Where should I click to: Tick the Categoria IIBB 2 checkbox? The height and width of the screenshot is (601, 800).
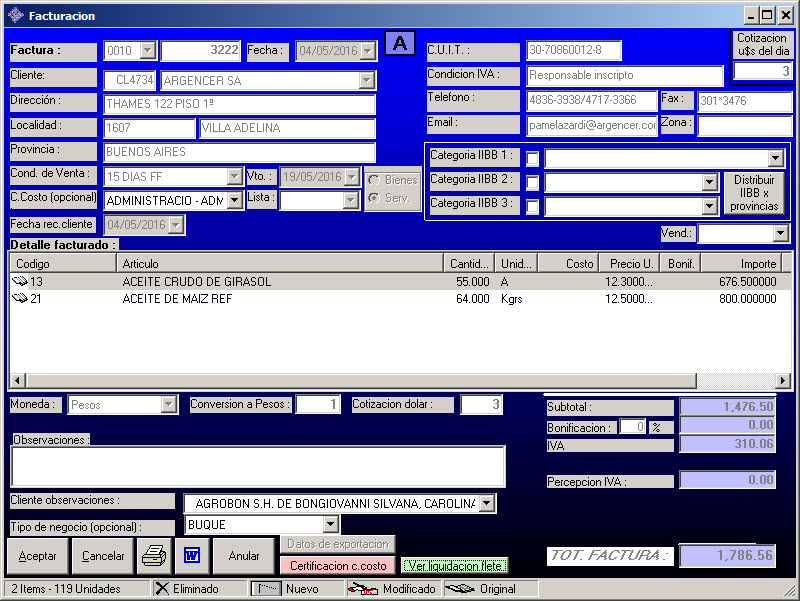533,183
